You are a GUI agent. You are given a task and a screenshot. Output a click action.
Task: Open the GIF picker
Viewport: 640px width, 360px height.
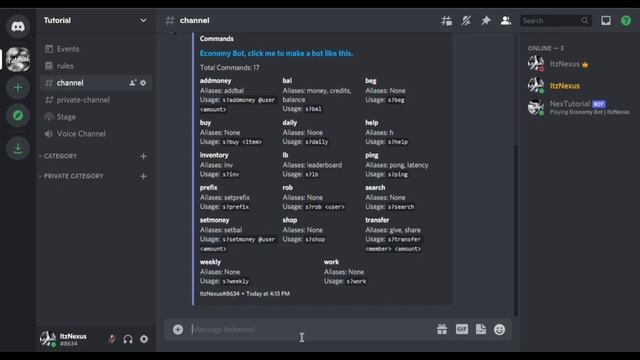pyautogui.click(x=462, y=329)
